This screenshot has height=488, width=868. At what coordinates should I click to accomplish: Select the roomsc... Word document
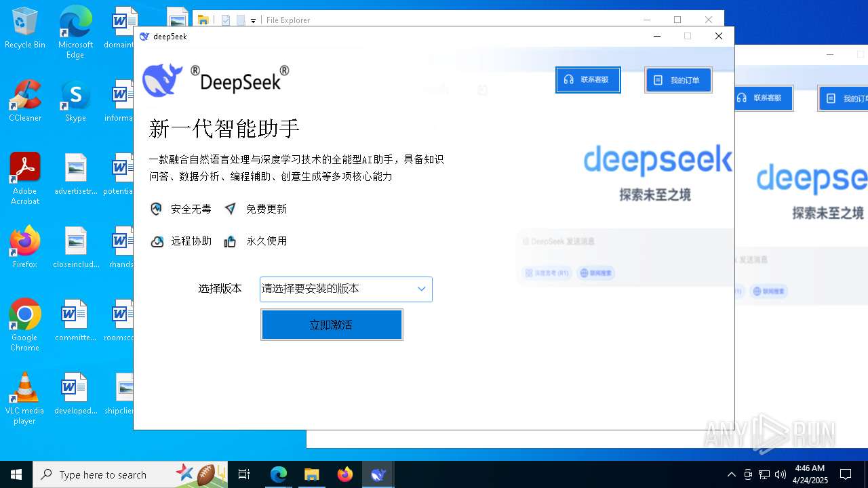pyautogui.click(x=119, y=321)
